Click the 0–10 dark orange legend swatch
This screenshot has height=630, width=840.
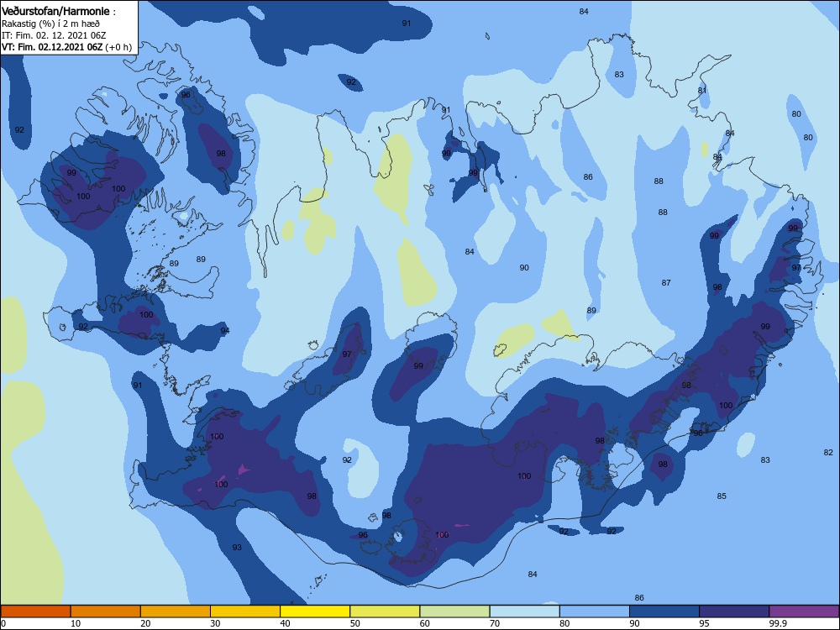click(35, 612)
